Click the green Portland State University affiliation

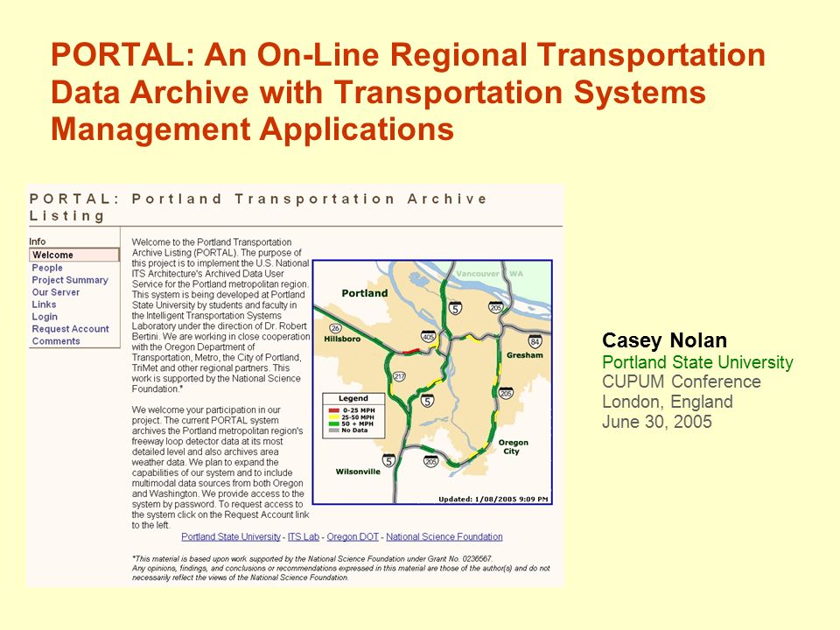point(697,362)
